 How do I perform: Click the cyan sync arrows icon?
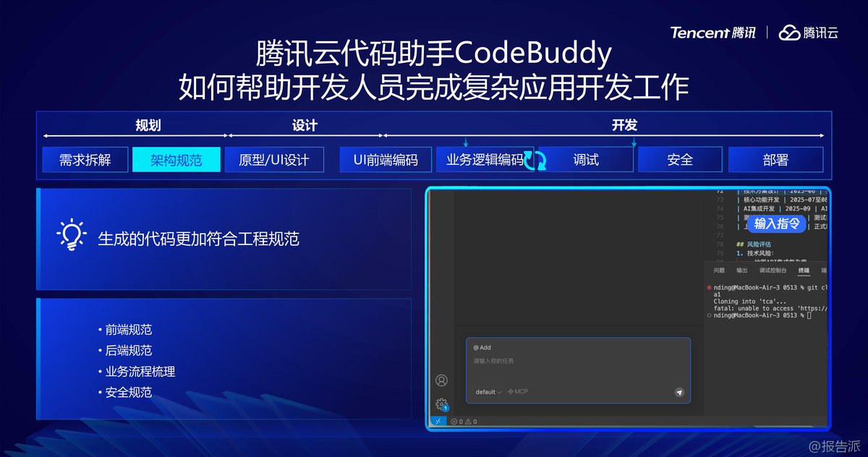click(535, 160)
